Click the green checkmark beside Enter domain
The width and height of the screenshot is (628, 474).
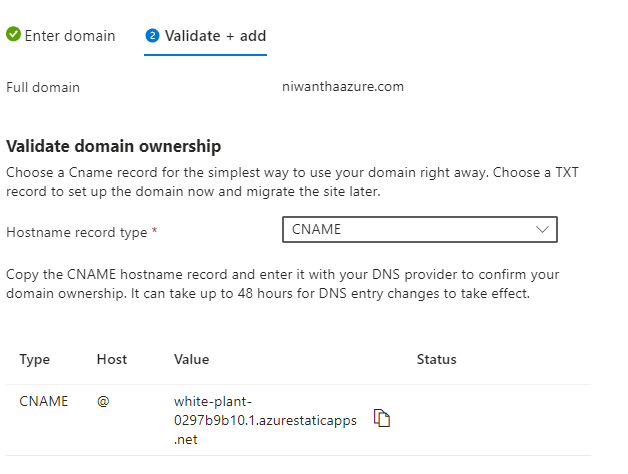point(13,35)
